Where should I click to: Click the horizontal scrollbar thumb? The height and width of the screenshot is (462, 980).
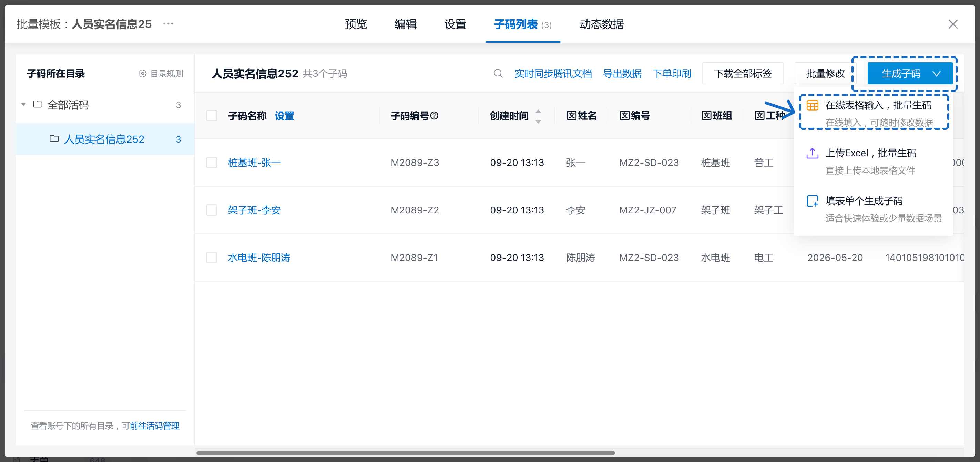click(x=406, y=453)
